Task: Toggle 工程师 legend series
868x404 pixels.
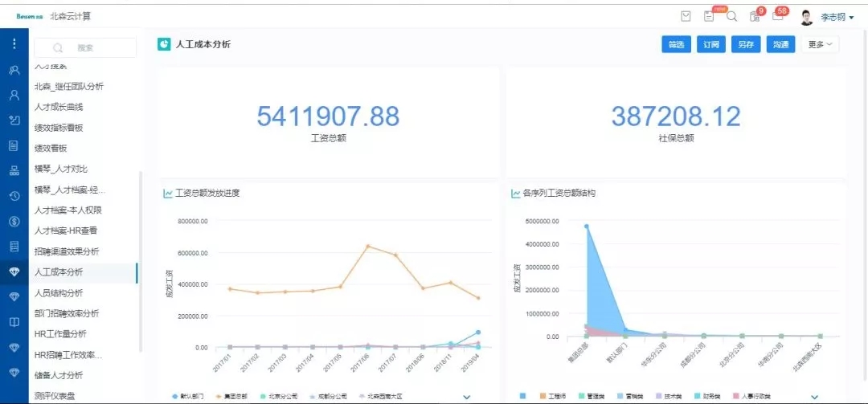Action: [x=552, y=397]
